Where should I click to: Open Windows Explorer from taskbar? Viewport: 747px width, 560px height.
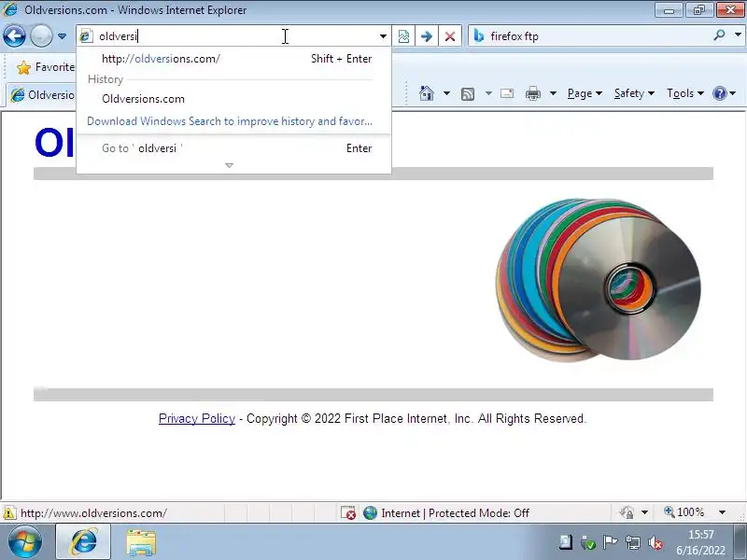pyautogui.click(x=141, y=542)
